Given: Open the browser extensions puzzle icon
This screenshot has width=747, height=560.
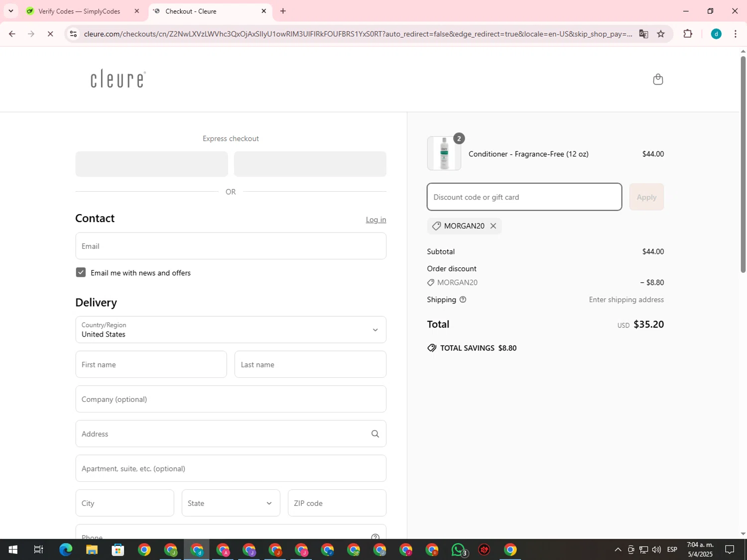Looking at the screenshot, I should (688, 34).
